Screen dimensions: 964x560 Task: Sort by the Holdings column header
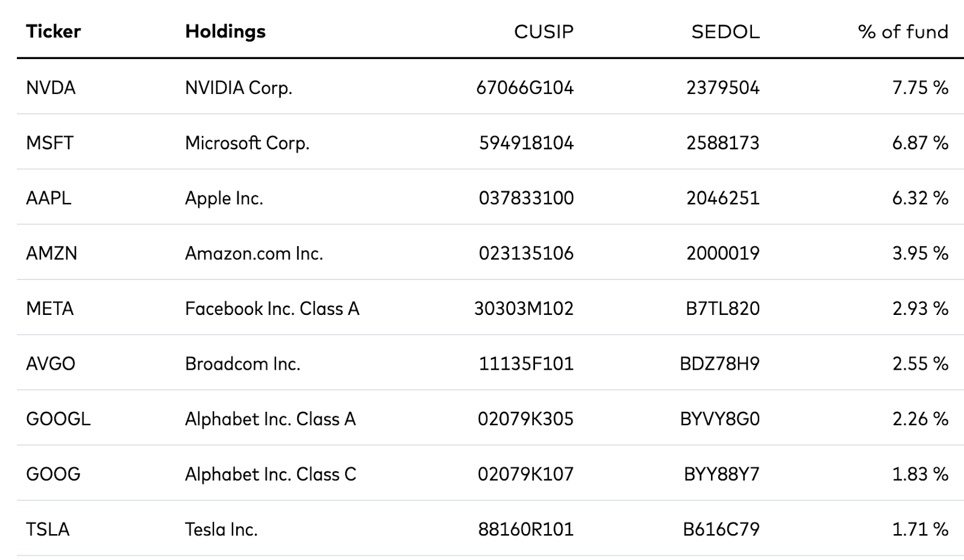point(225,31)
